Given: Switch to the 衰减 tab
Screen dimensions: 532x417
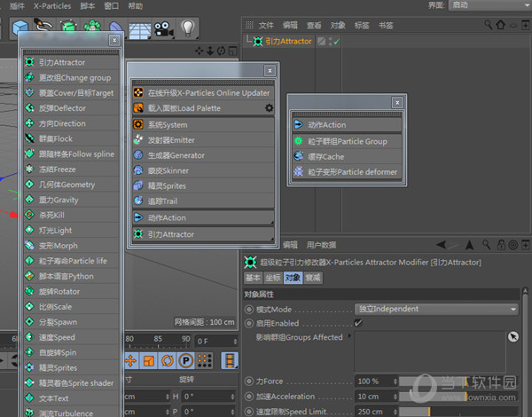Looking at the screenshot, I should pyautogui.click(x=313, y=278).
